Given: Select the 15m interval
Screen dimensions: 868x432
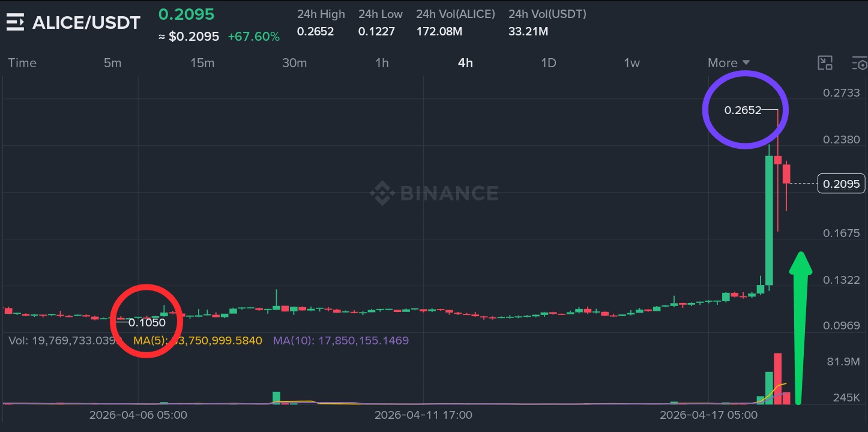Looking at the screenshot, I should [202, 63].
